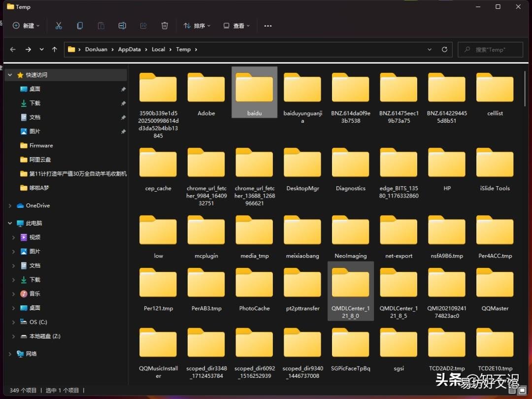The image size is (532, 399).
Task: Click the Rename icon in toolbar
Action: 122,26
